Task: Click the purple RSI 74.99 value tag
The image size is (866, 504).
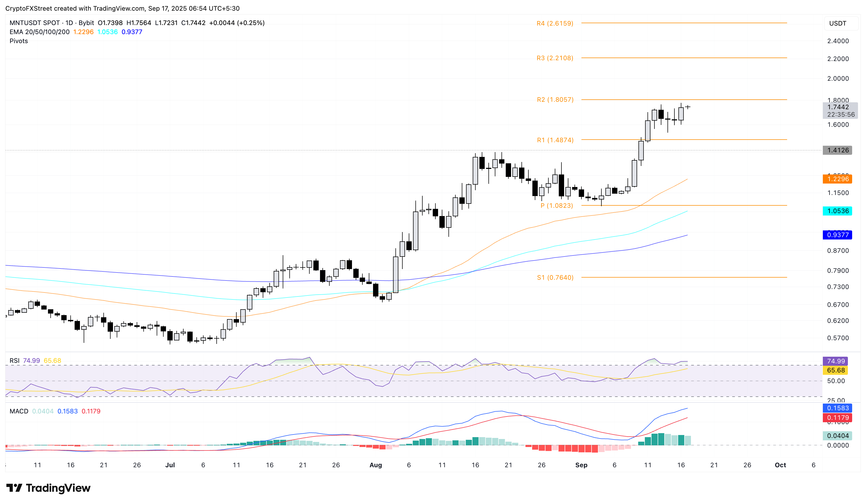Action: point(835,361)
